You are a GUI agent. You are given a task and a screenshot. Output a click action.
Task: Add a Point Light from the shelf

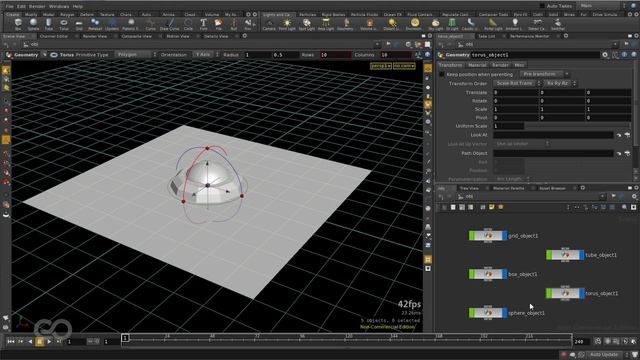tap(287, 24)
